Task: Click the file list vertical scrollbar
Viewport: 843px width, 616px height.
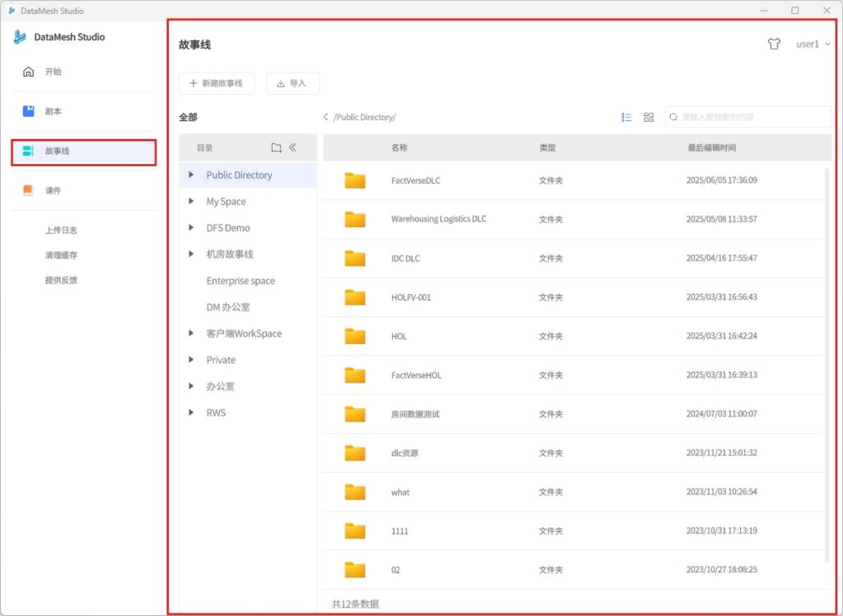Action: pyautogui.click(x=827, y=362)
